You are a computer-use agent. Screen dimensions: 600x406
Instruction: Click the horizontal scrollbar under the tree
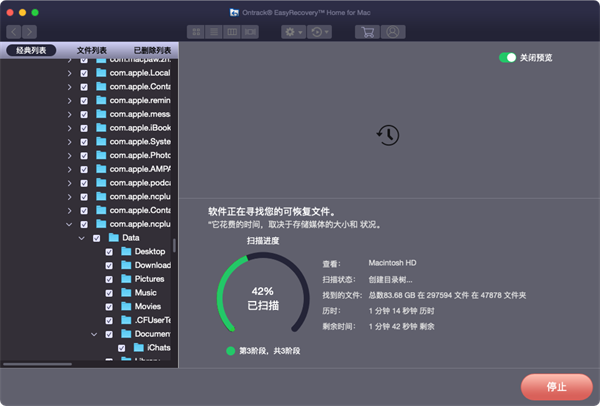pos(37,364)
